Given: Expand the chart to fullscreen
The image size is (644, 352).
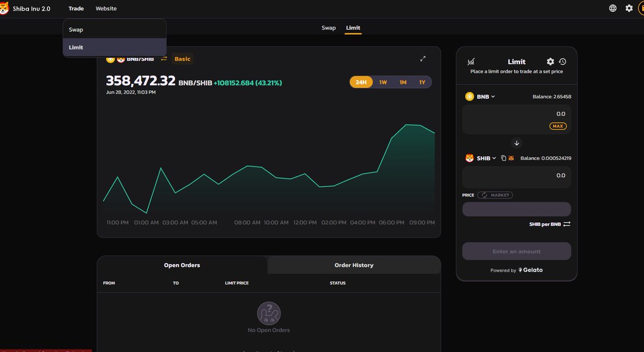Looking at the screenshot, I should (x=423, y=59).
